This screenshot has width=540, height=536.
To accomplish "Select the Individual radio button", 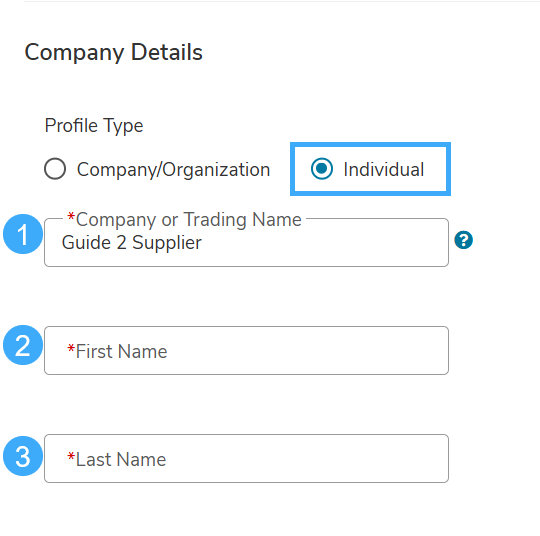I will click(322, 169).
